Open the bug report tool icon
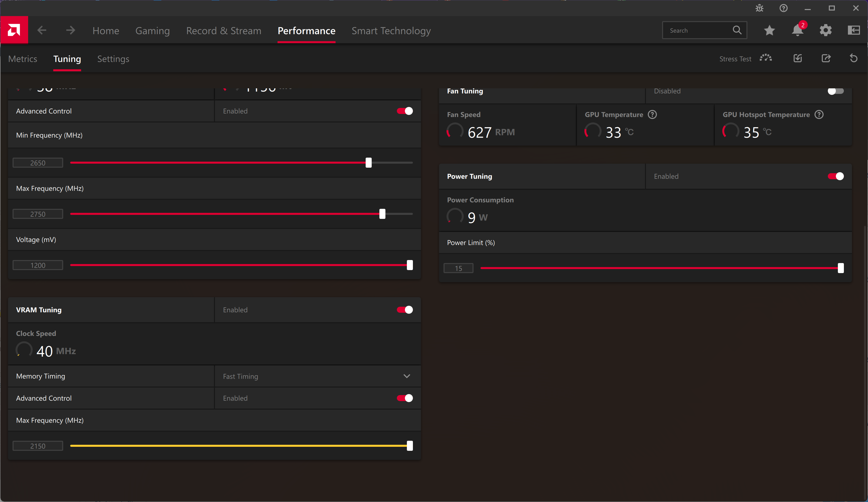Viewport: 868px width, 502px height. [759, 8]
